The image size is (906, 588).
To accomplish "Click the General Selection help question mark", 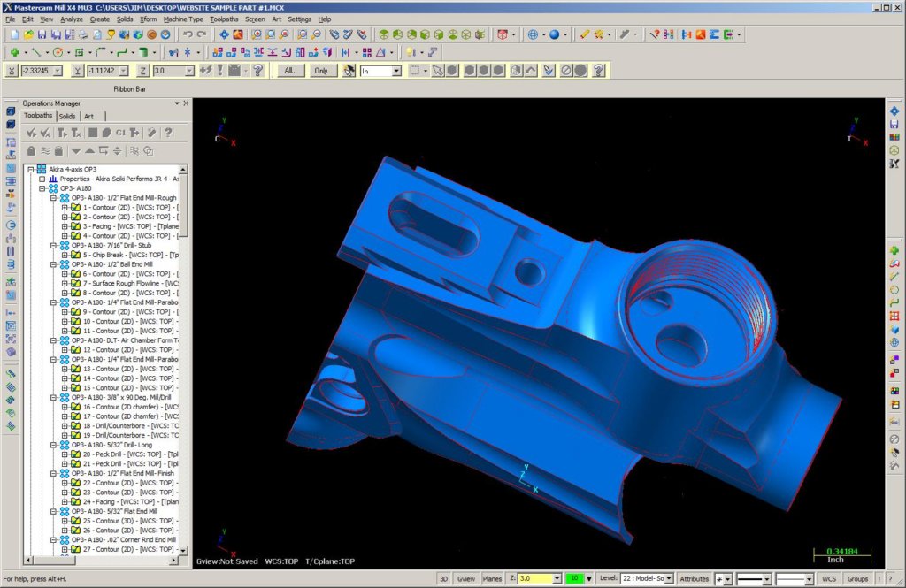I will tap(599, 71).
